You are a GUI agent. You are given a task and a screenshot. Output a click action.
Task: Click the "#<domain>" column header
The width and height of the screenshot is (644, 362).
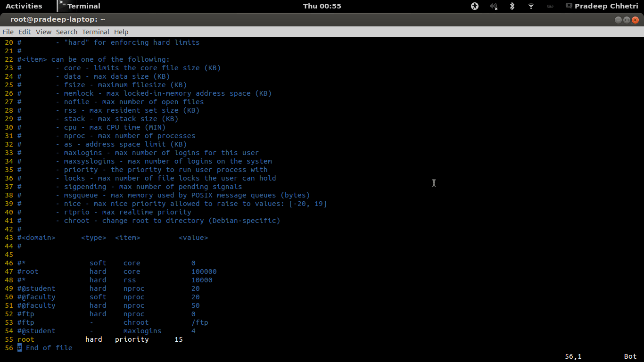click(x=36, y=238)
